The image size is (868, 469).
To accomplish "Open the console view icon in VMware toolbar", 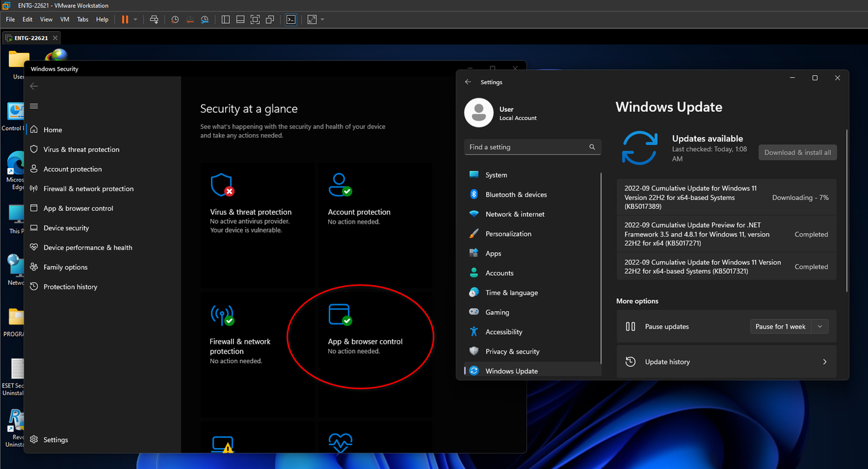I will click(290, 20).
